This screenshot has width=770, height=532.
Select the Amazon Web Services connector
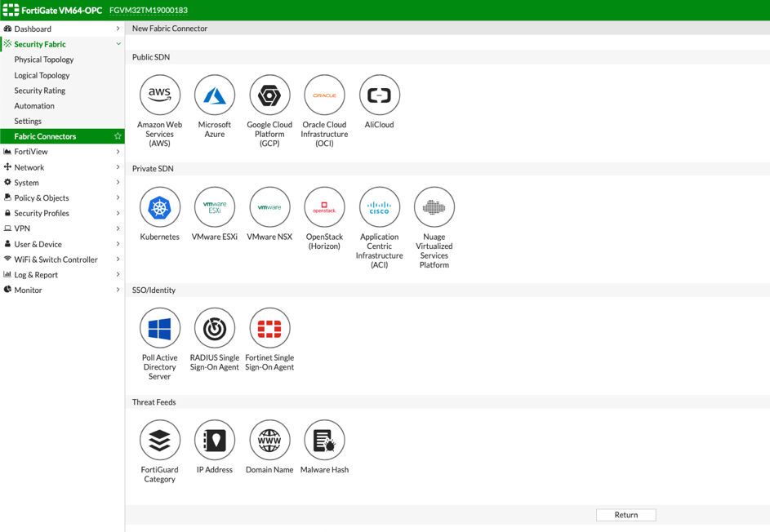159,94
